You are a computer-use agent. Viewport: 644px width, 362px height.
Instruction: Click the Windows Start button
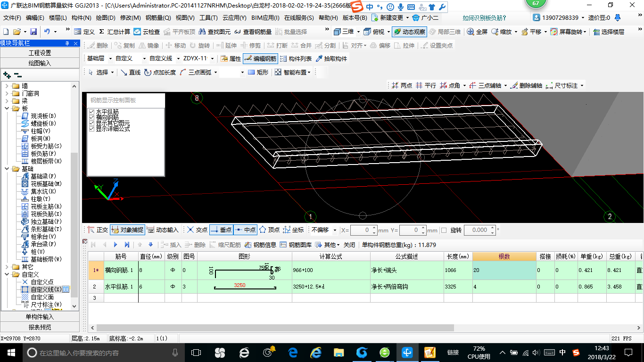pos(10,352)
